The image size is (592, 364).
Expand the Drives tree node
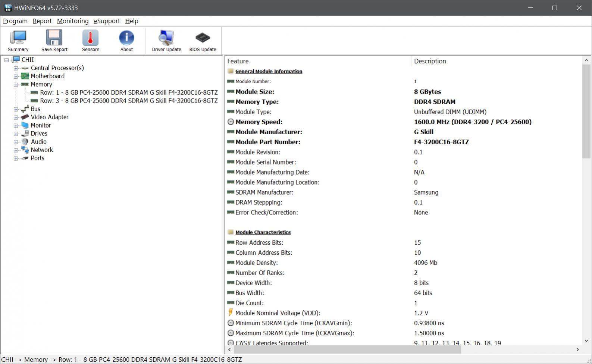tap(16, 134)
